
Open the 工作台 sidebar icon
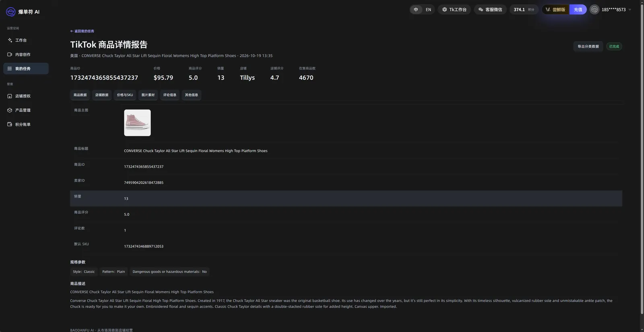10,40
